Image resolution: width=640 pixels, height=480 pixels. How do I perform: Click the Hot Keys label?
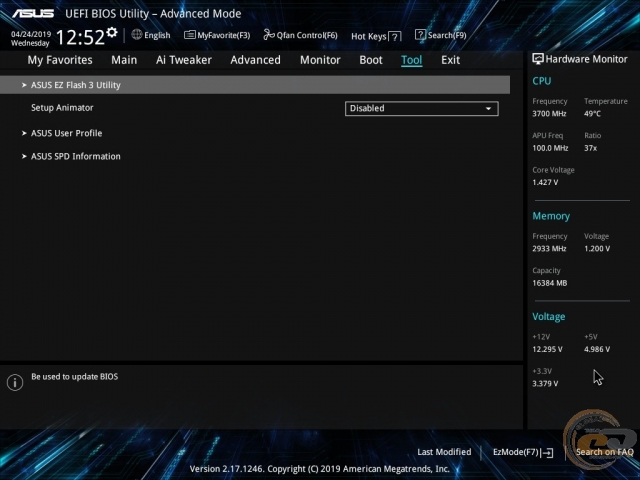[369, 36]
